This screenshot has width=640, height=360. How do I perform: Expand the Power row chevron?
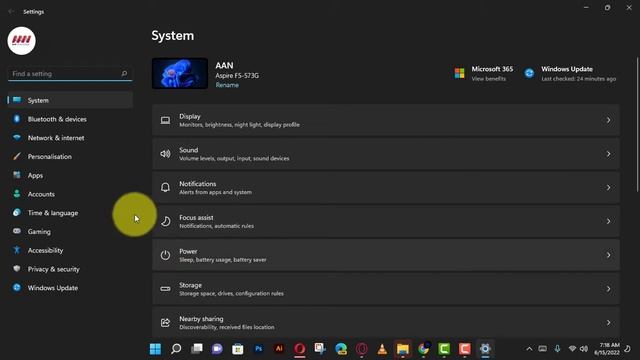608,255
